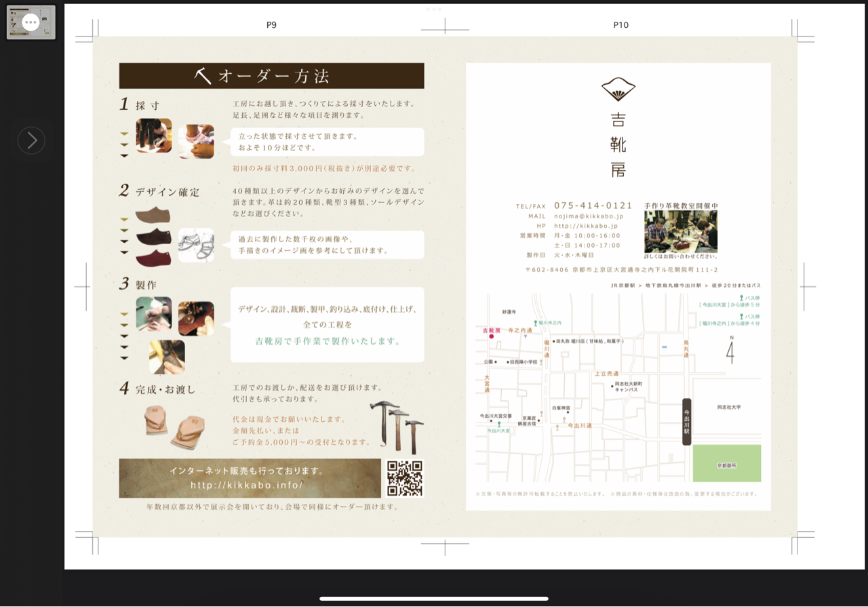Click the map label 同志社大学
The image size is (868, 607).
(729, 407)
